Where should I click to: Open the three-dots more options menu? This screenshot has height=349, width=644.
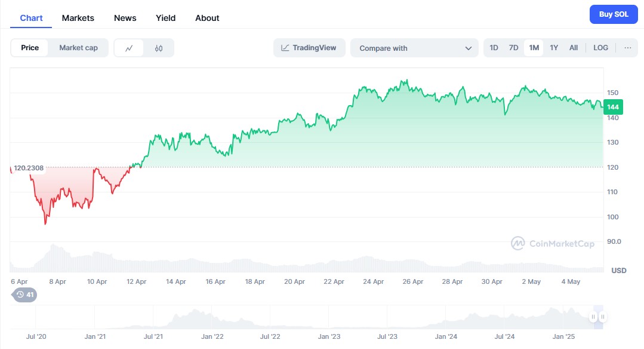(627, 48)
